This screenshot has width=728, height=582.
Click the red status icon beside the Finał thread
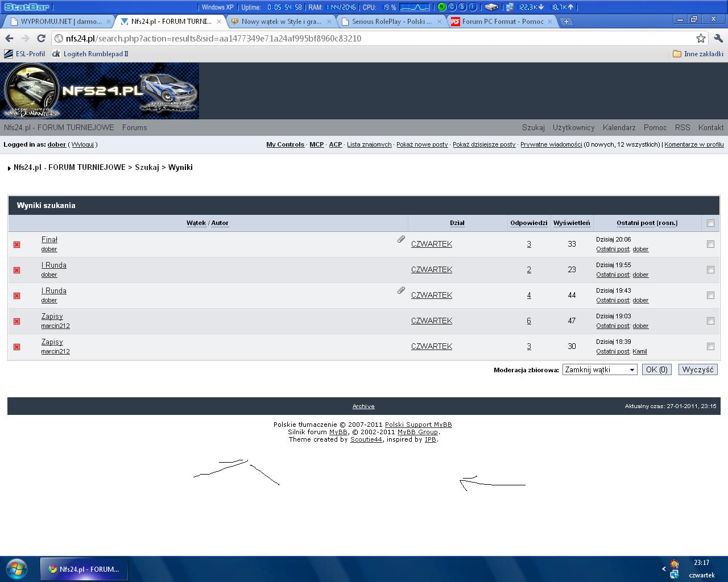[16, 244]
